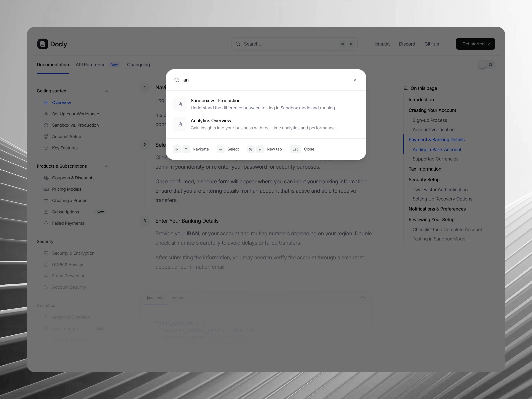Jump to Supported Currencies section
This screenshot has height=399, width=532.
pyautogui.click(x=435, y=159)
